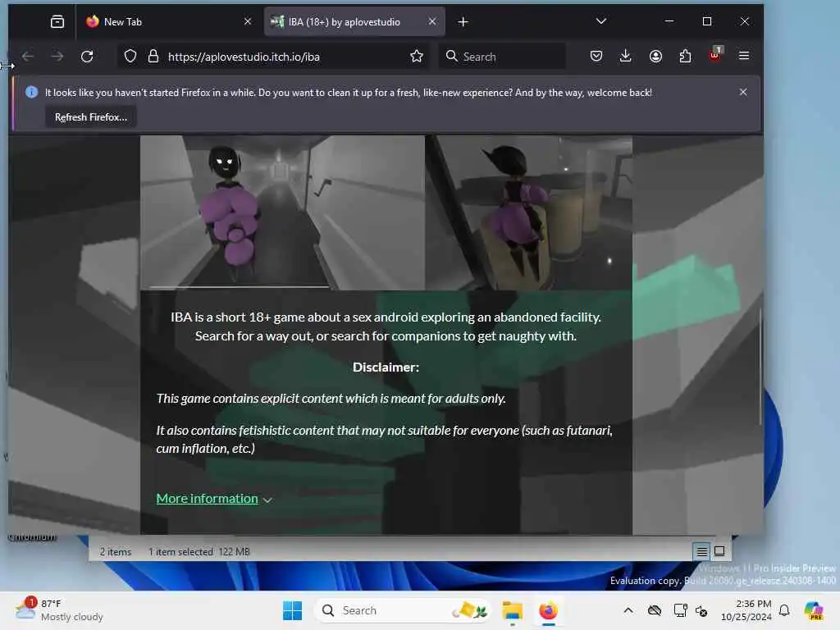The image size is (840, 630).
Task: Show hidden system tray icons
Action: pos(628,610)
